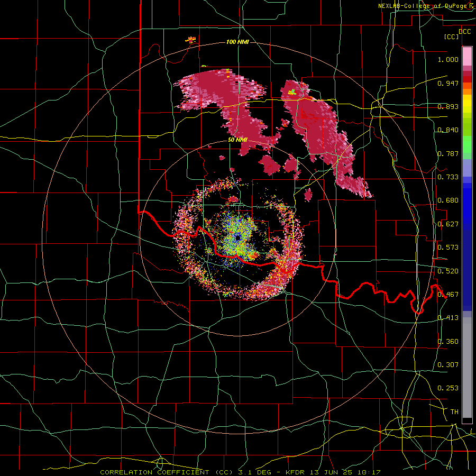
Task: Click the DCC label above the color scale
Action: point(465,32)
